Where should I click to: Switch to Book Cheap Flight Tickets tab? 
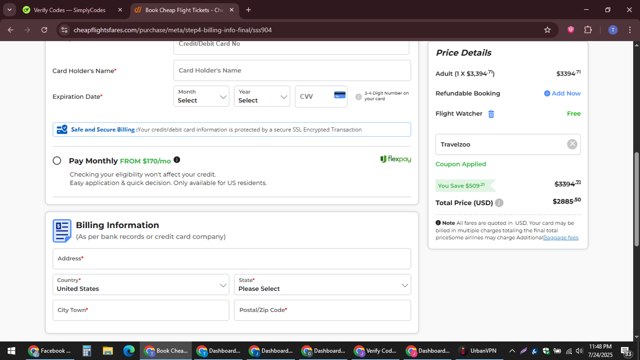(x=184, y=10)
